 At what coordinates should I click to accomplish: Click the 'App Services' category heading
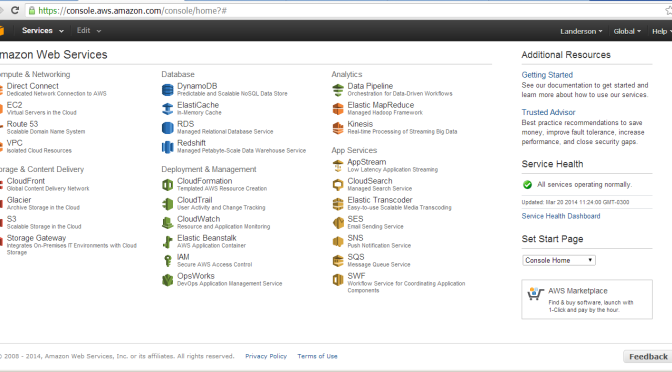(354, 150)
